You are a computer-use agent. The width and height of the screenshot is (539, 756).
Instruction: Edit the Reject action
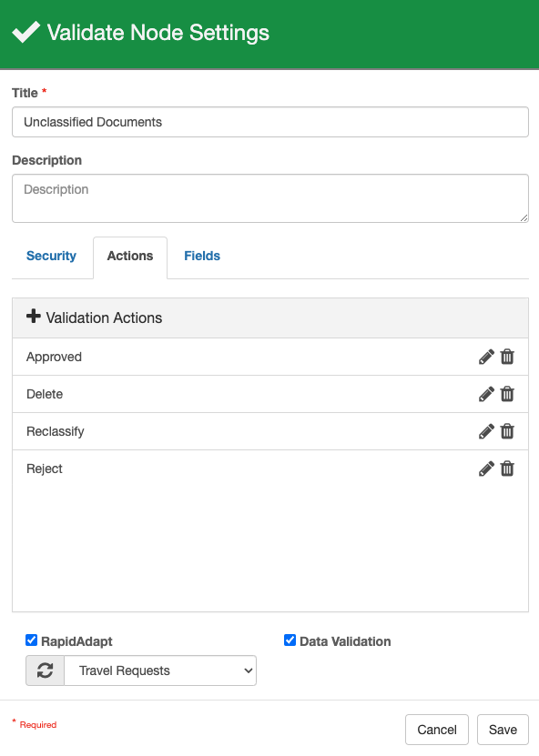tap(486, 469)
